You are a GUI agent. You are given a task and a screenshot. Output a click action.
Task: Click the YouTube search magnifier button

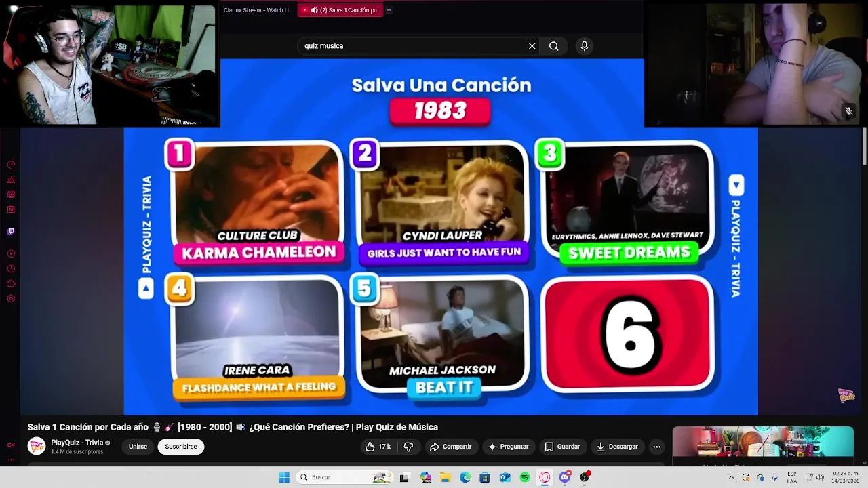point(554,46)
